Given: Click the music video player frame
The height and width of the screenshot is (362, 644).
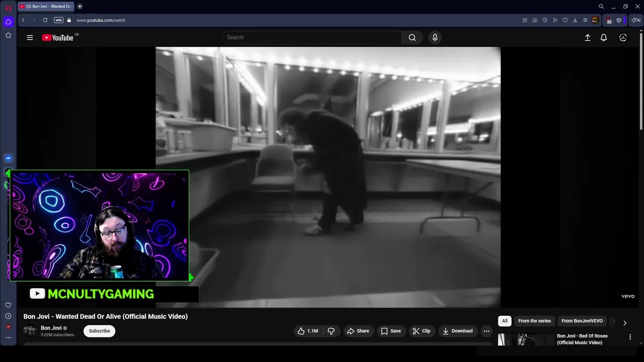Looking at the screenshot, I should tap(328, 177).
